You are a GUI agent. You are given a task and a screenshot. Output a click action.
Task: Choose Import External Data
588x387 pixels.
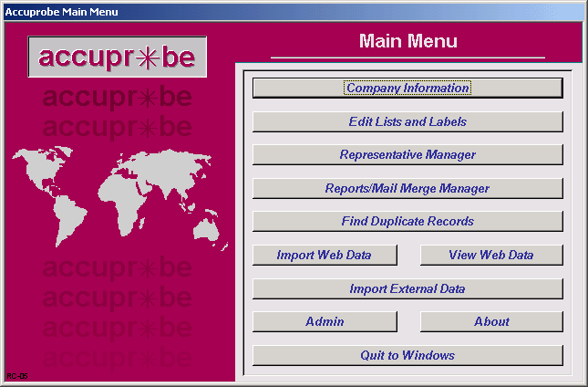pyautogui.click(x=407, y=288)
